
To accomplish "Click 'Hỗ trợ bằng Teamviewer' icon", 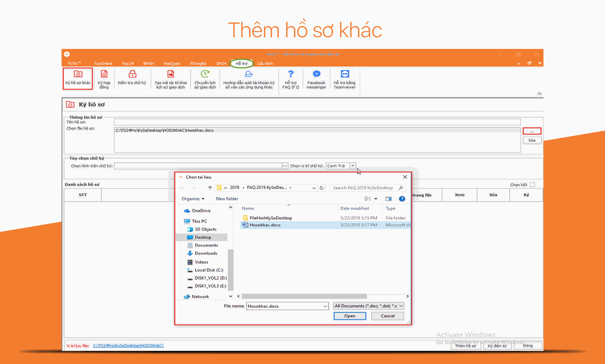I will [x=344, y=75].
